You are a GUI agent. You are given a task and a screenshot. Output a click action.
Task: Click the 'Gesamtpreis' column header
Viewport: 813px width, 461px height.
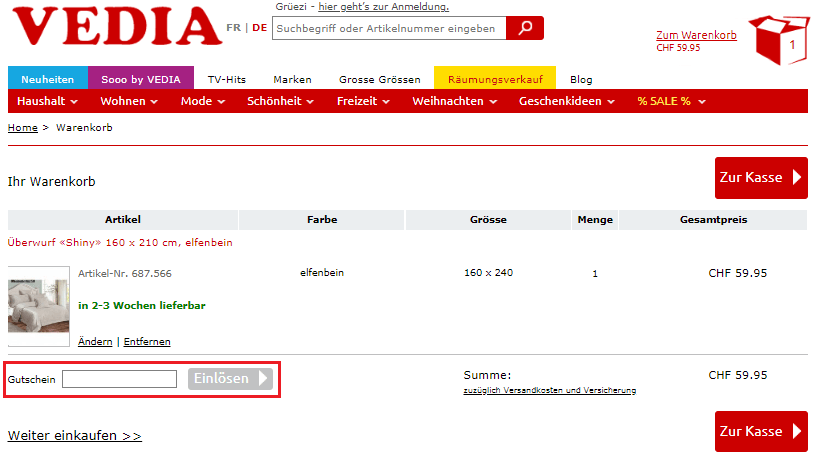coord(713,220)
